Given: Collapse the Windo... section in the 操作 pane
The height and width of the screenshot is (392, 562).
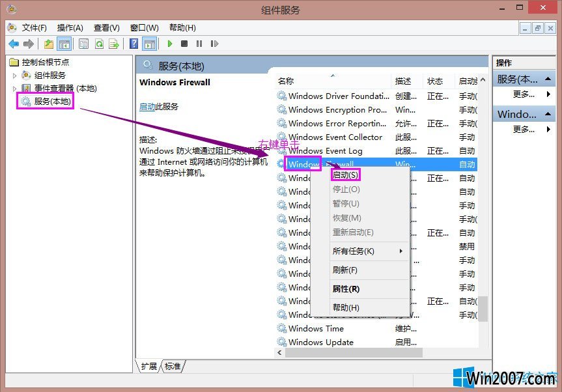Looking at the screenshot, I should (x=548, y=114).
